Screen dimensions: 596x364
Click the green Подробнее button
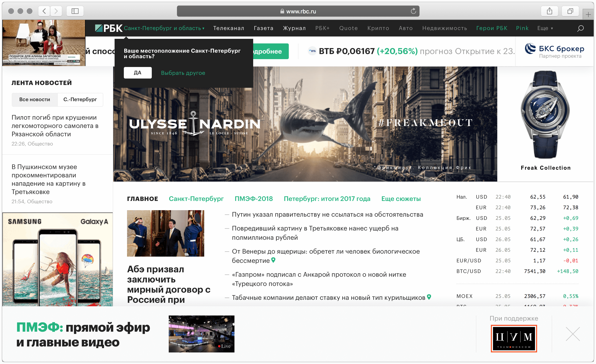pyautogui.click(x=271, y=51)
